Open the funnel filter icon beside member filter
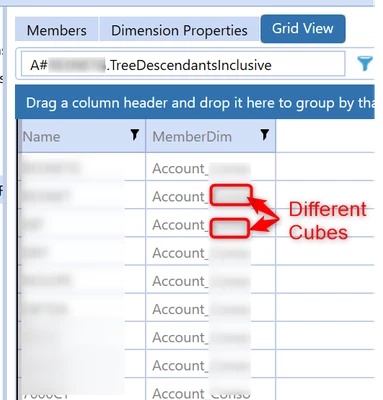This screenshot has width=383, height=400. [x=364, y=63]
